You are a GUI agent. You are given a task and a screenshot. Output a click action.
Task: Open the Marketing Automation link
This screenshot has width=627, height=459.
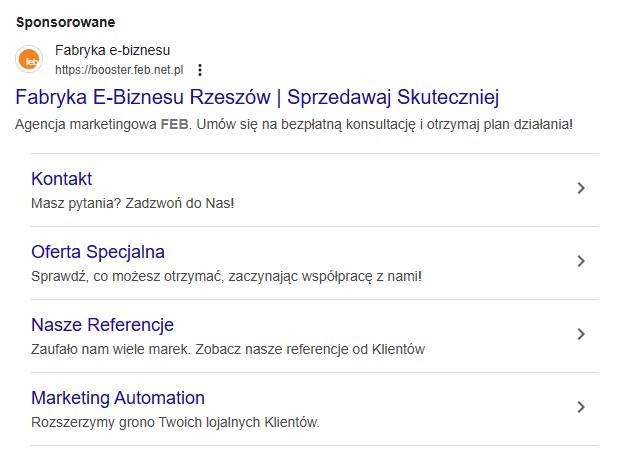[x=118, y=398]
